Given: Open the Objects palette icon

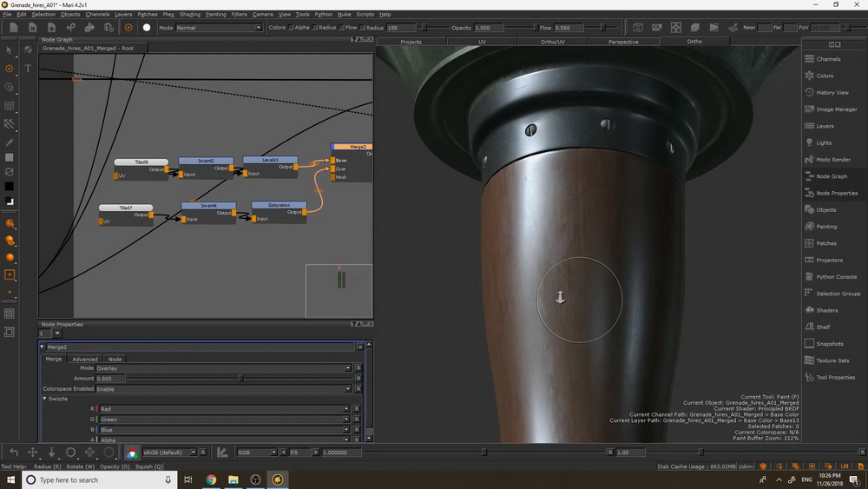Looking at the screenshot, I should (x=809, y=209).
